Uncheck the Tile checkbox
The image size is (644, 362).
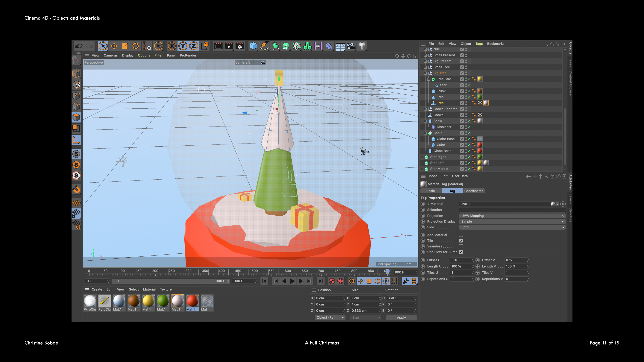coord(461,241)
